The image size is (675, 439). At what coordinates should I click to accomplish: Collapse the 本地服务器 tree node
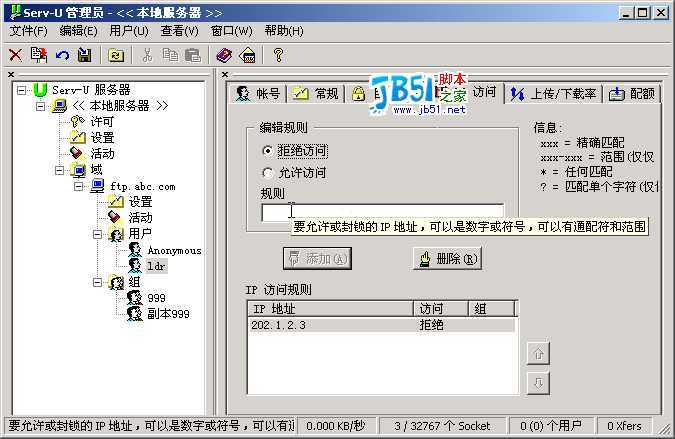[40, 106]
